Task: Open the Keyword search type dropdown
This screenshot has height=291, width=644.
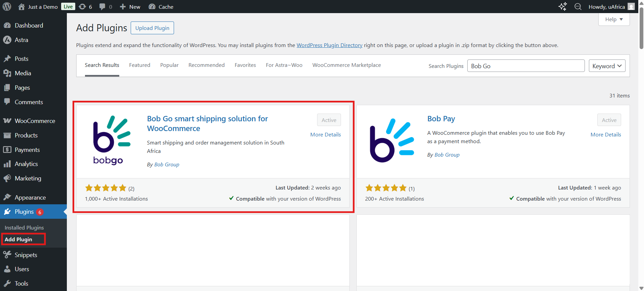Action: [x=607, y=66]
